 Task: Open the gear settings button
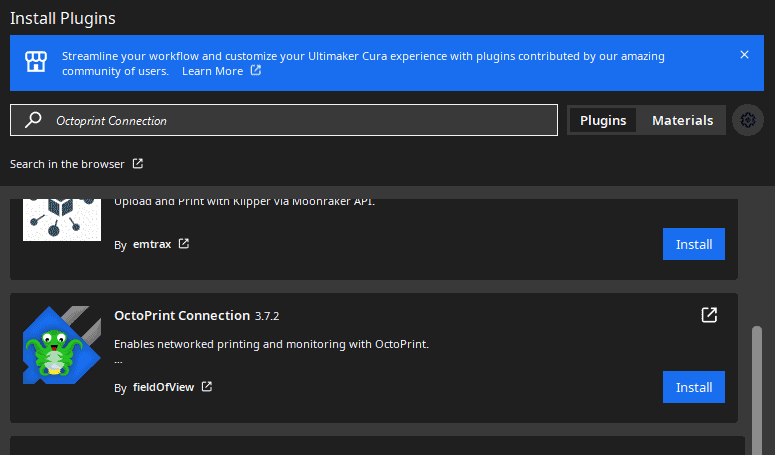click(x=748, y=120)
